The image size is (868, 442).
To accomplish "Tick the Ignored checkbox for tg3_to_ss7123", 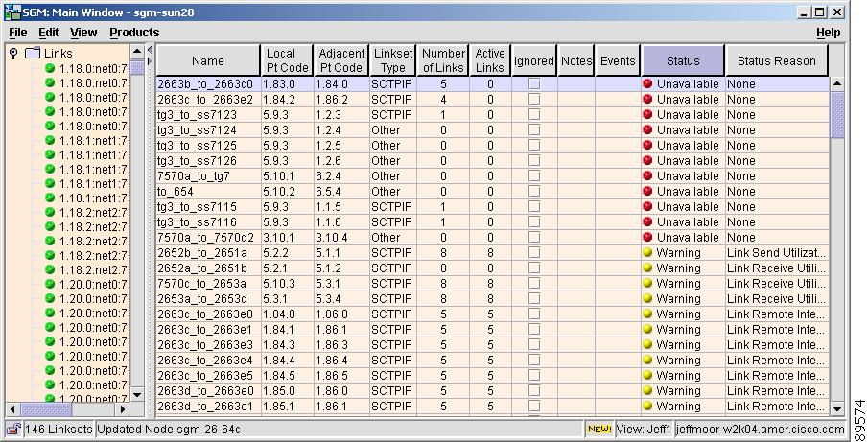I will [x=534, y=115].
